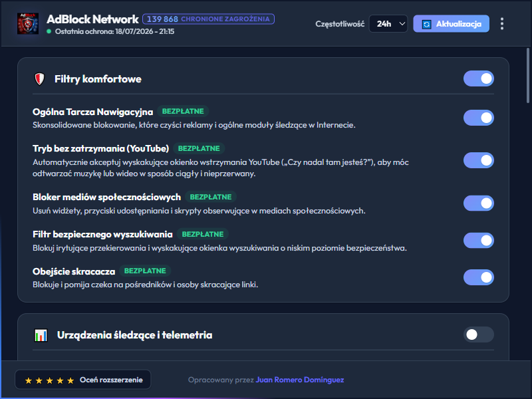Click Tryb bez zatrzymania (YouTube) heading
This screenshot has width=532, height=399.
[x=101, y=148]
